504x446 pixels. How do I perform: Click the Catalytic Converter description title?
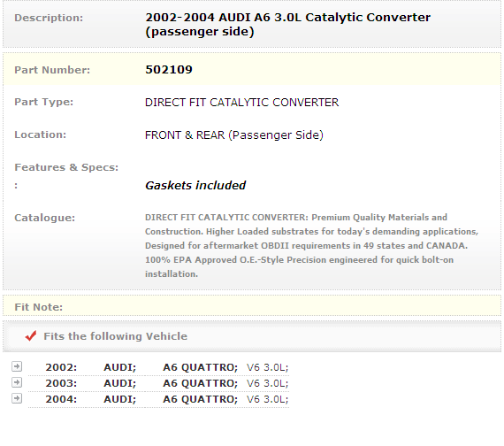point(287,25)
